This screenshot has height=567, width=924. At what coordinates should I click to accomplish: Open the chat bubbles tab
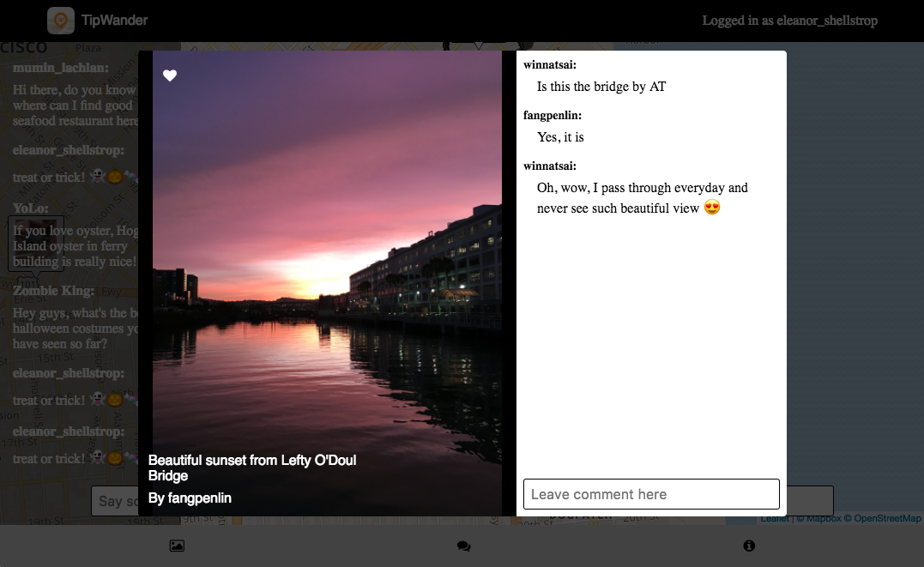coord(464,546)
